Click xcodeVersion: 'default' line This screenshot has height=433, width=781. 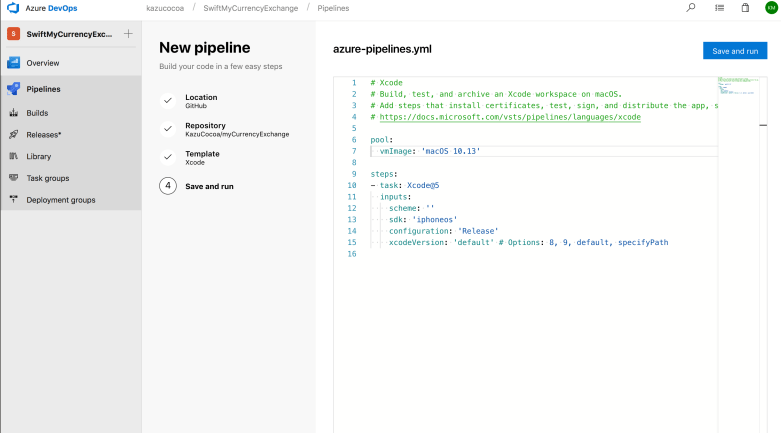click(x=528, y=242)
